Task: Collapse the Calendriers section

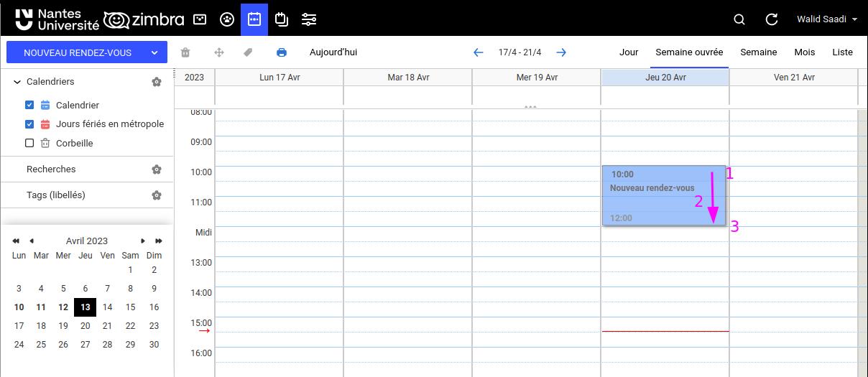Action: point(17,82)
